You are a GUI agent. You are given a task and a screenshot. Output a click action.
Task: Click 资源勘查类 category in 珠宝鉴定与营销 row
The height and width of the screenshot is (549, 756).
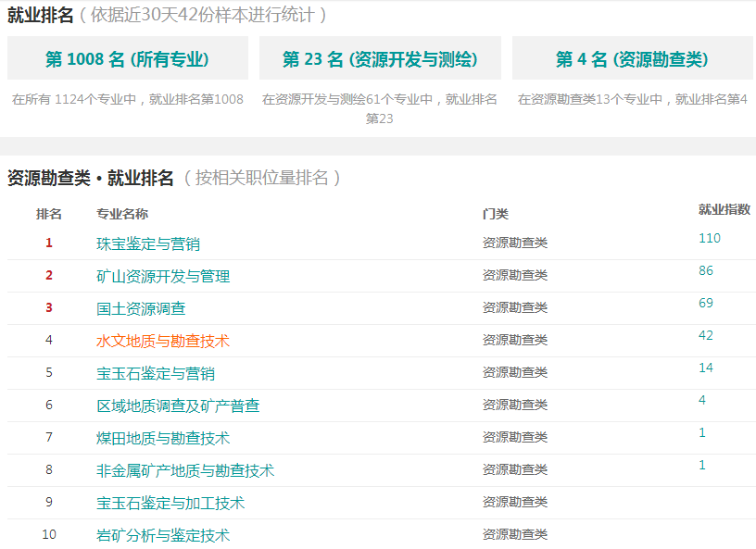tap(515, 243)
